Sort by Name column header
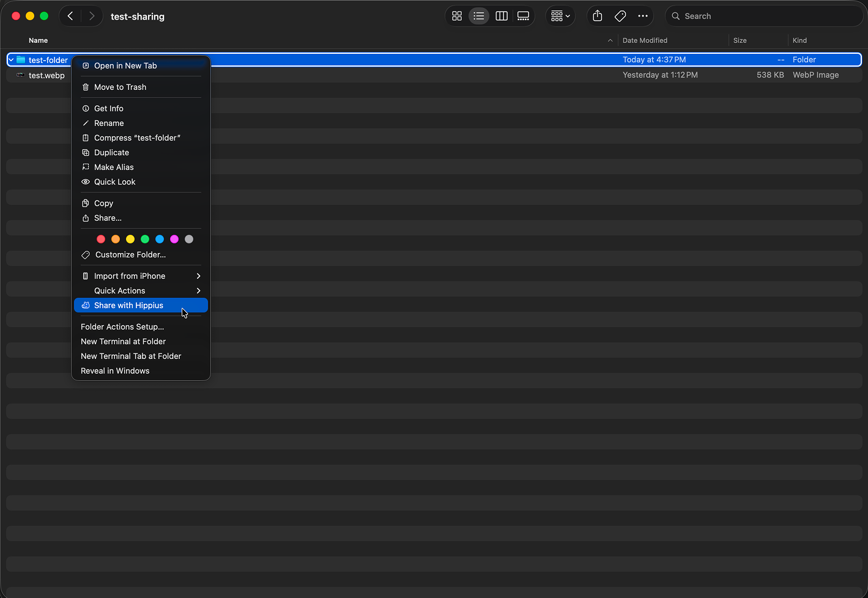Screen dimensions: 868x598 click(38, 40)
